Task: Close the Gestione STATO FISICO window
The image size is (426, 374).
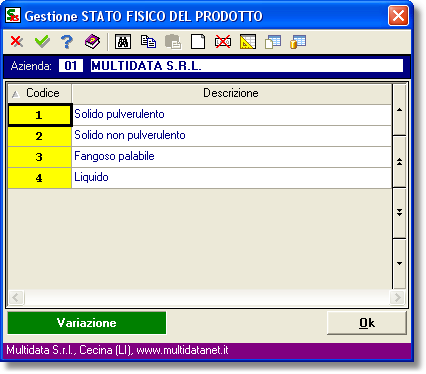Action: pos(398,15)
